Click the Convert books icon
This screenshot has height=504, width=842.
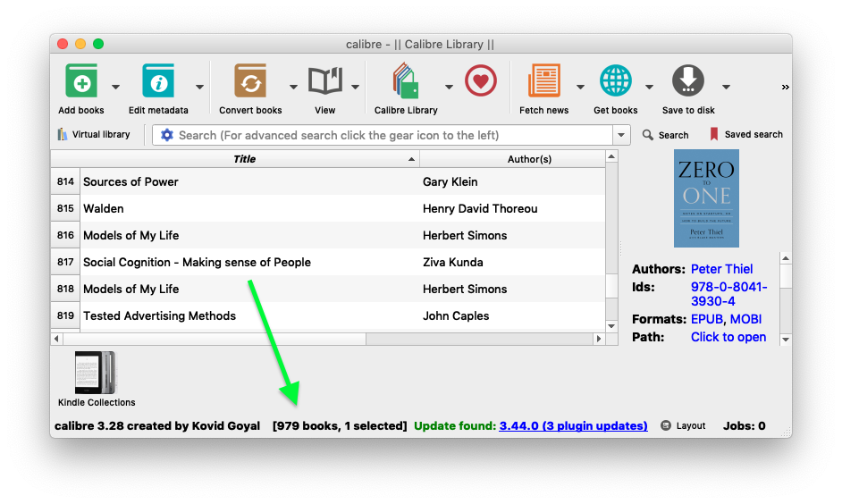point(250,81)
